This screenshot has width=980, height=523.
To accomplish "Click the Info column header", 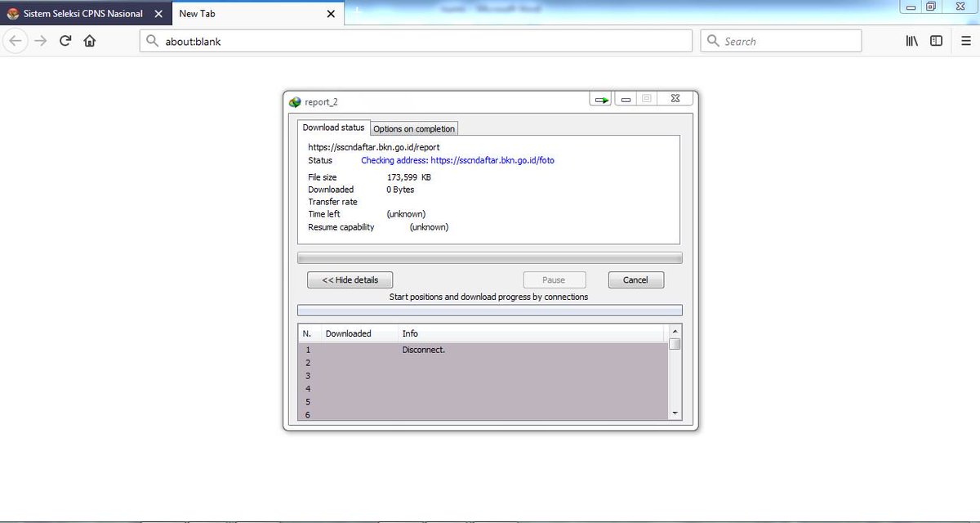I will pyautogui.click(x=532, y=333).
